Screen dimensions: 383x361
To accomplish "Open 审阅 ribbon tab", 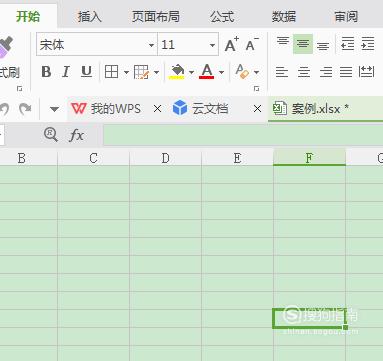I will [x=346, y=16].
